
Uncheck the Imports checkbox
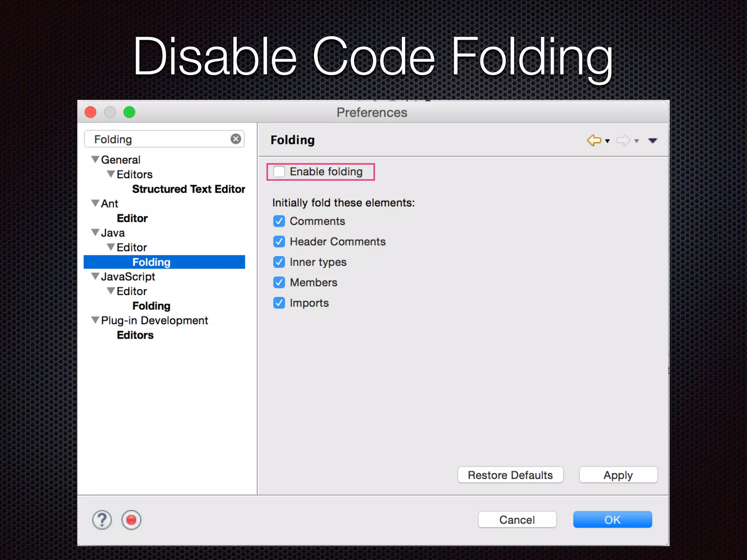coord(279,303)
